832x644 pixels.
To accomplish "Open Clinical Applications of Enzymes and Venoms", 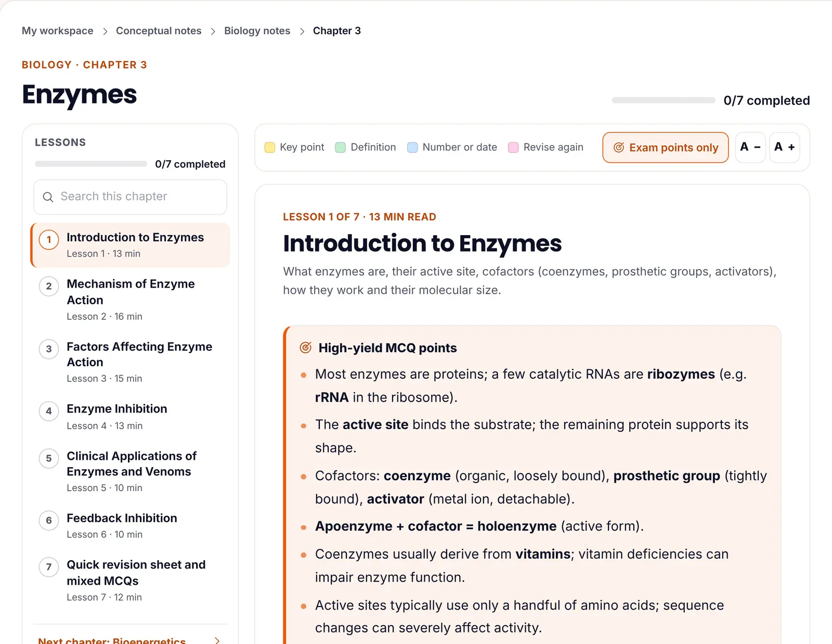I will 131,471.
